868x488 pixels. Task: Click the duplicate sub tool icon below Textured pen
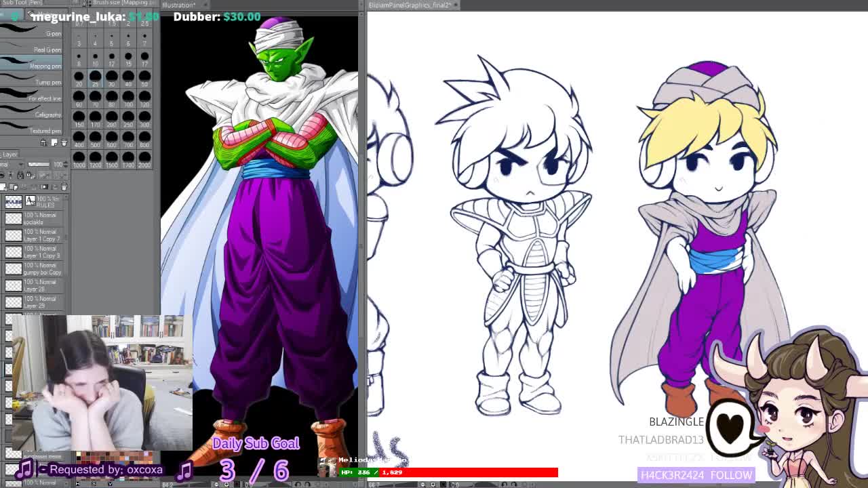54,143
